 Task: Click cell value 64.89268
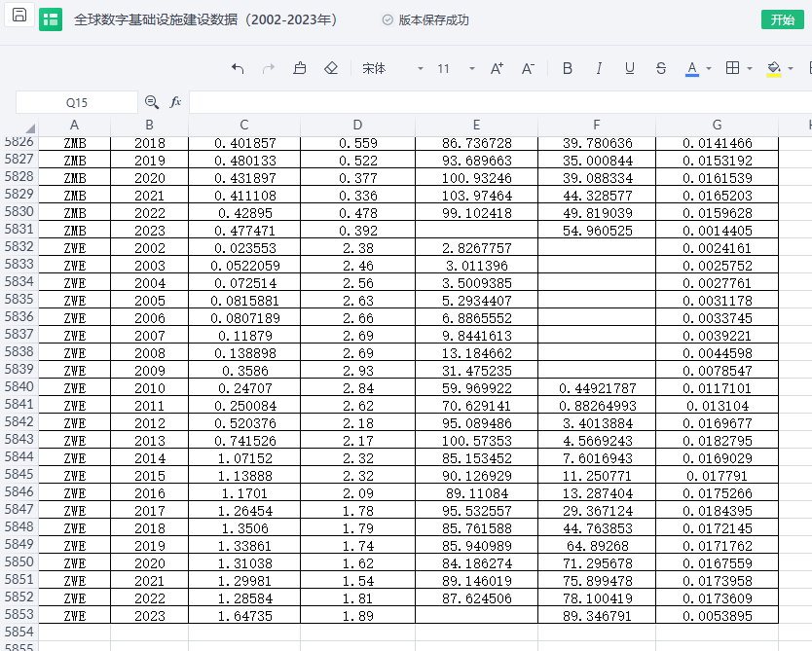(x=597, y=546)
